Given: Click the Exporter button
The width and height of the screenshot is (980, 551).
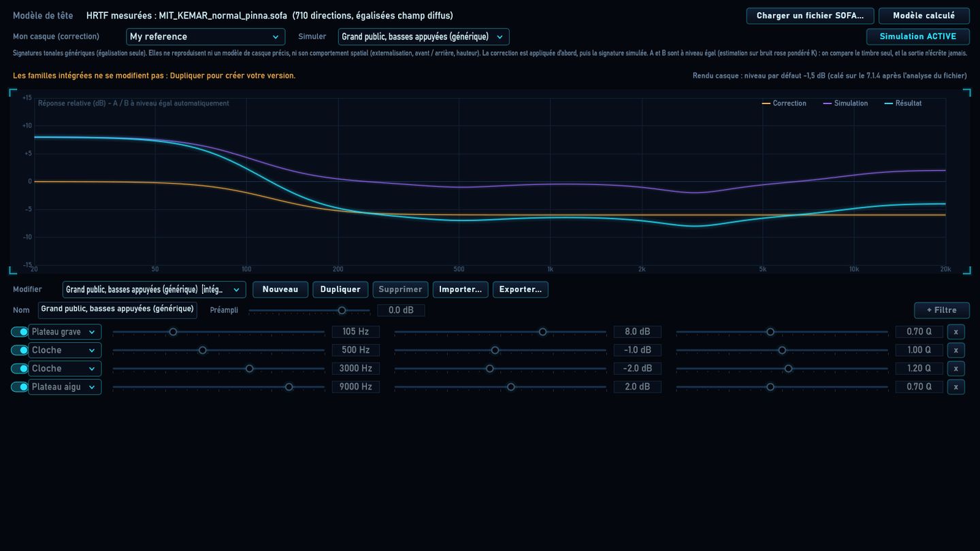Looking at the screenshot, I should [520, 290].
